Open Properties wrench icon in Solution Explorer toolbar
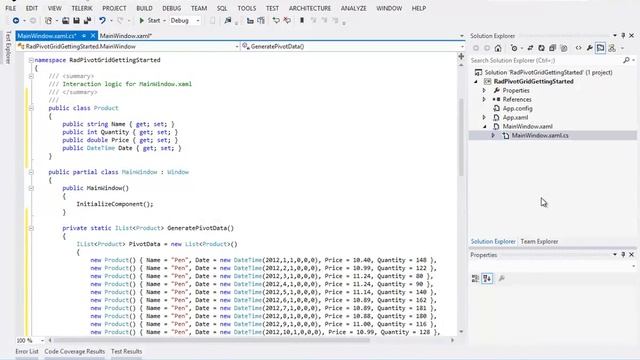 (x=589, y=48)
